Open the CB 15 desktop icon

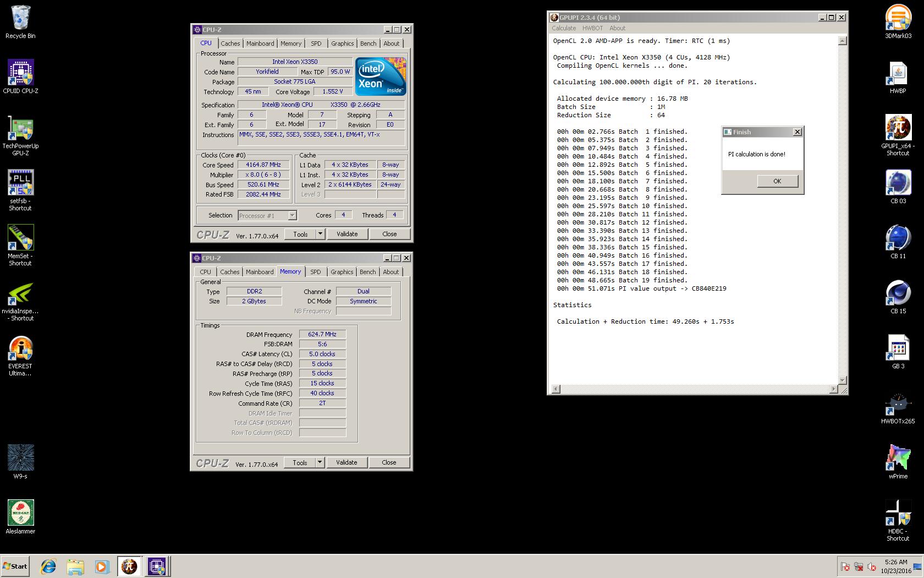pos(898,297)
